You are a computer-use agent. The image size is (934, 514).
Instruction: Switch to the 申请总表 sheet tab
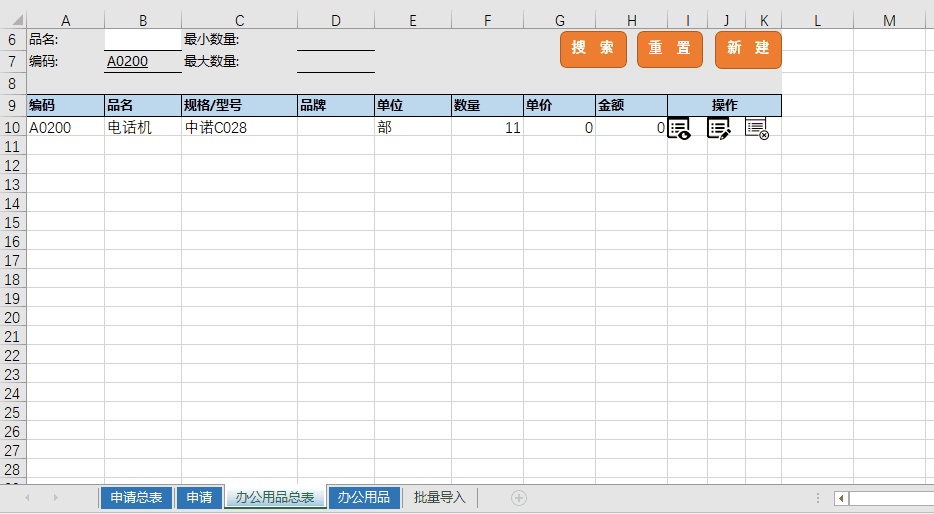(x=136, y=497)
